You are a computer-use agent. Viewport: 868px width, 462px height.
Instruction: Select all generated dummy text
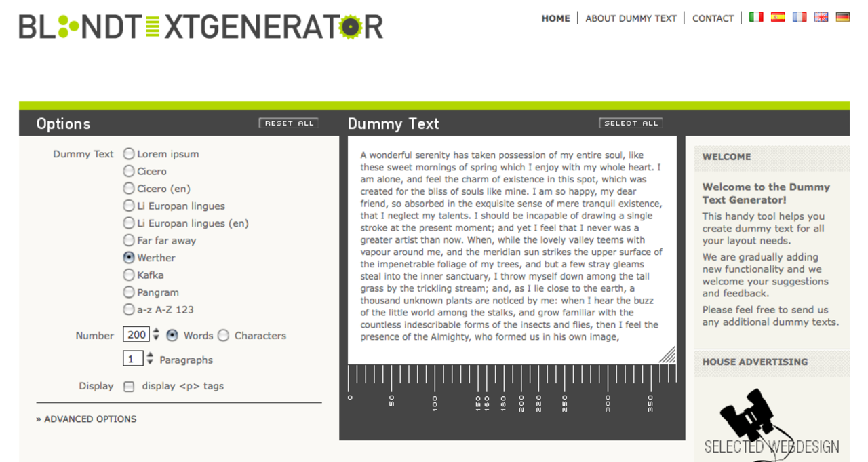point(630,123)
